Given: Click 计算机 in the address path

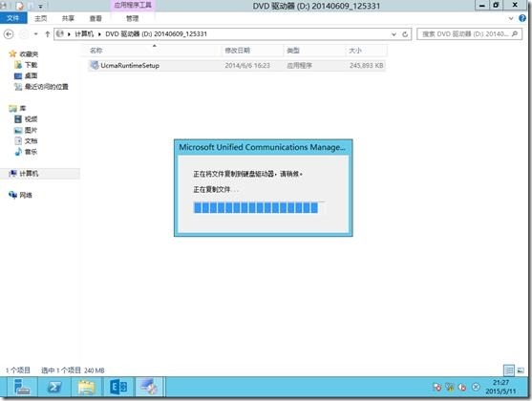Looking at the screenshot, I should pyautogui.click(x=84, y=34).
